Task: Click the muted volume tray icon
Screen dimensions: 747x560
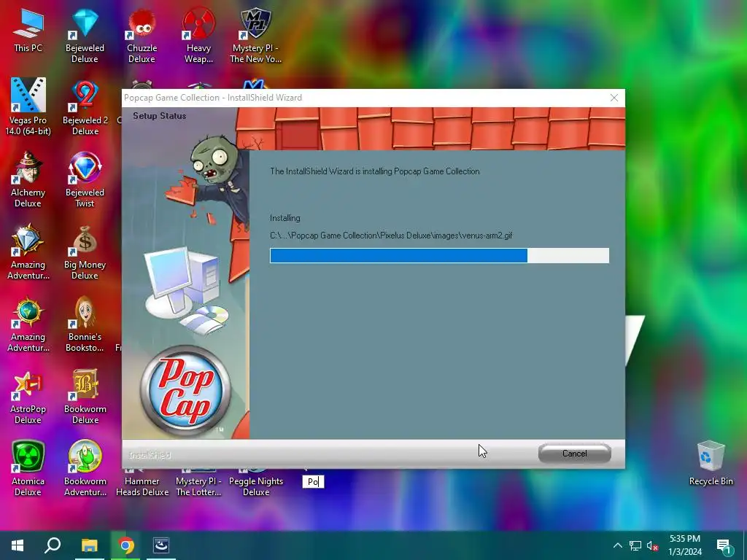Action: pos(652,545)
